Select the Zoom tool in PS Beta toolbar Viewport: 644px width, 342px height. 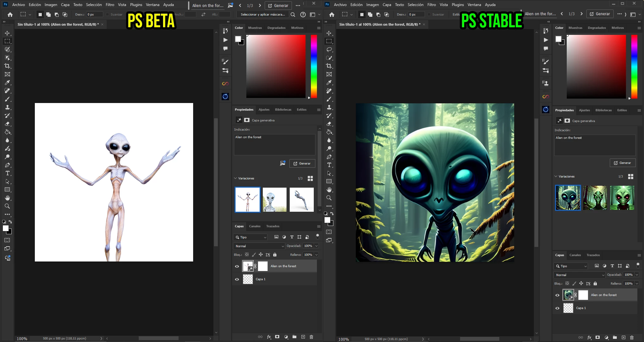point(7,206)
